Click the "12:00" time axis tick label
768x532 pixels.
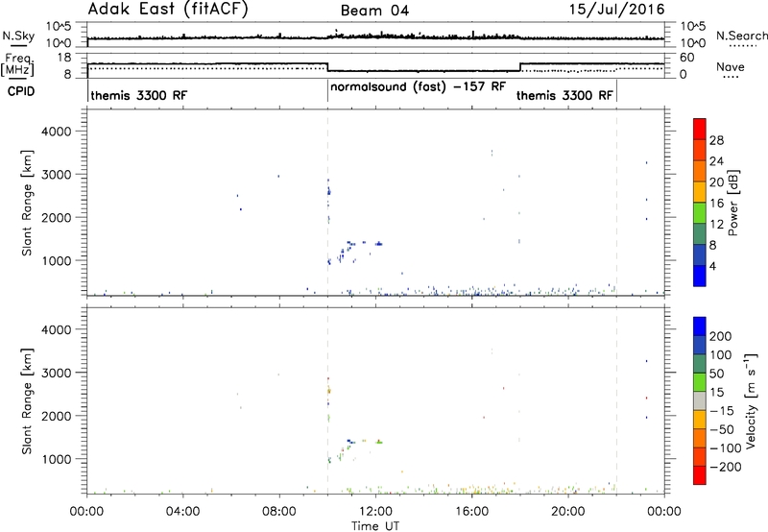point(375,512)
